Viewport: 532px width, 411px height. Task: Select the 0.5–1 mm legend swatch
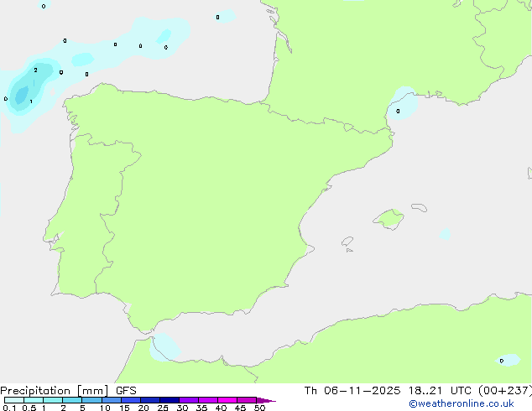tap(34, 400)
